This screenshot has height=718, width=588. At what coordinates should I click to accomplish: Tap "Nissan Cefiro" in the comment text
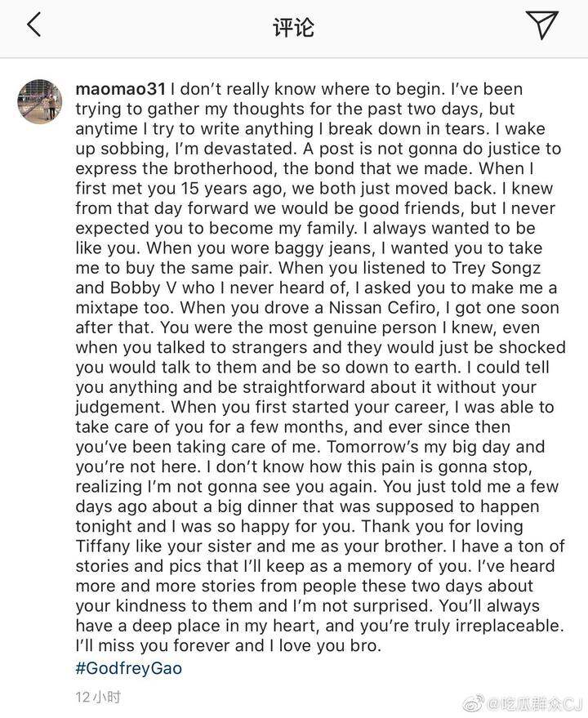tap(382, 308)
